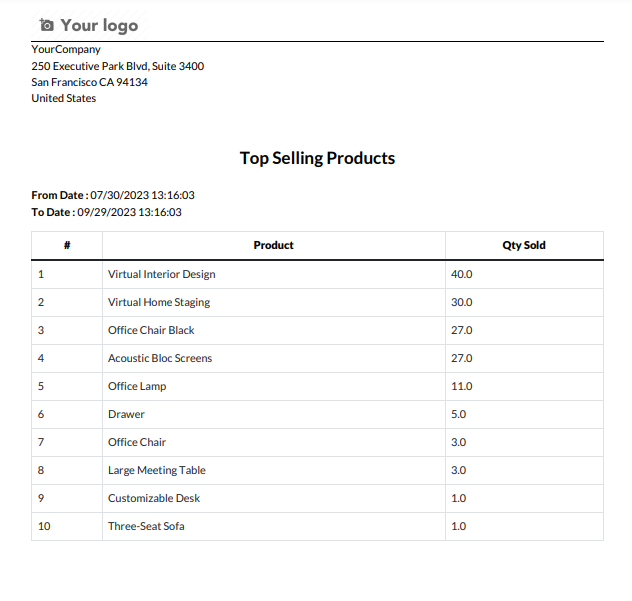Click the Drawer product cell
The height and width of the screenshot is (601, 632).
click(x=126, y=414)
